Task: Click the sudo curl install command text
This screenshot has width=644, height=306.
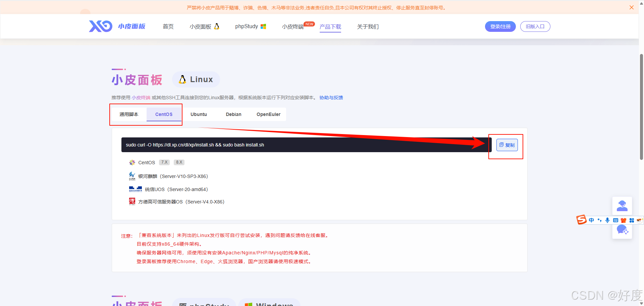Action: (x=195, y=145)
